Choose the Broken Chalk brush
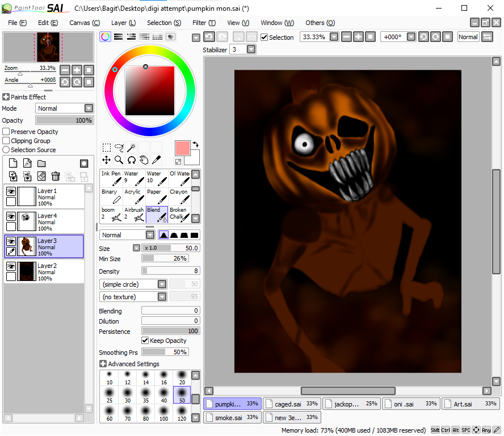Screen dimensions: 504x436 point(179,215)
